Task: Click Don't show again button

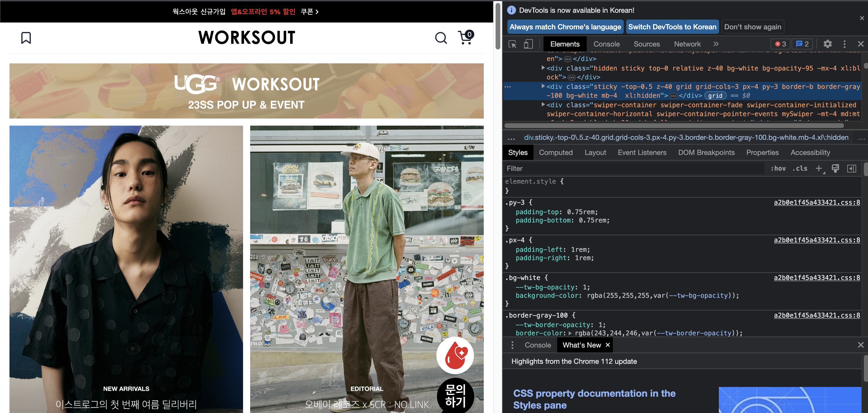Action: pyautogui.click(x=753, y=27)
